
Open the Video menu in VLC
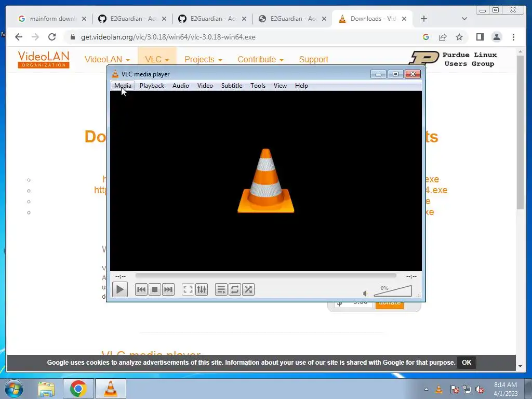tap(205, 86)
